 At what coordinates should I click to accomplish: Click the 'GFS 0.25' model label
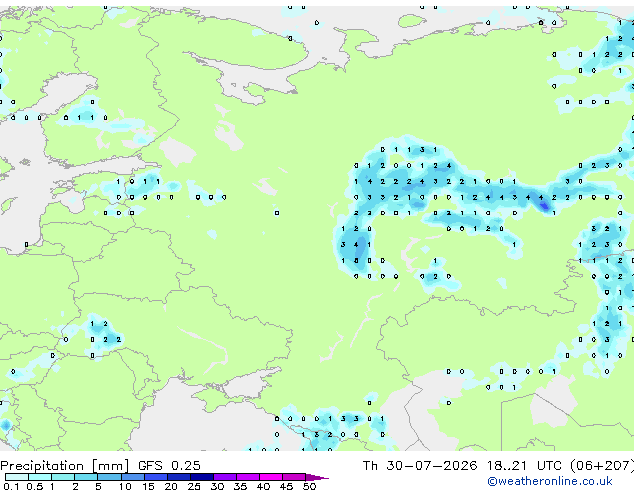tap(169, 466)
